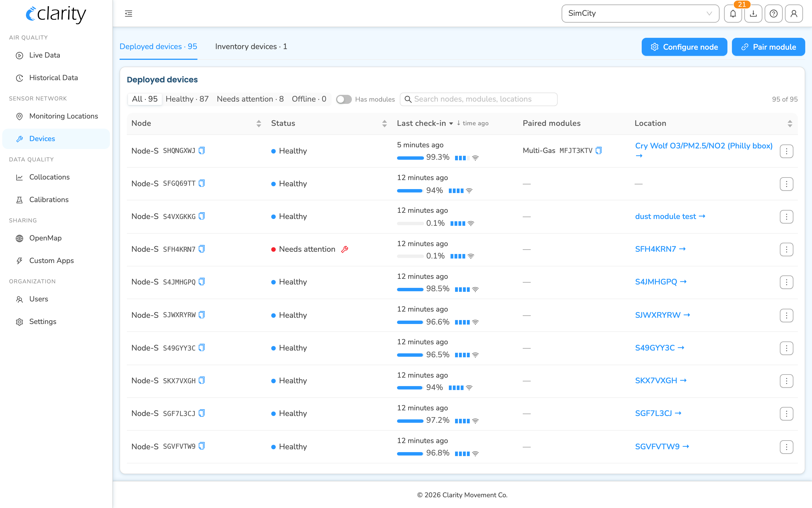Go to Historical Data
The height and width of the screenshot is (508, 812).
tap(56, 78)
